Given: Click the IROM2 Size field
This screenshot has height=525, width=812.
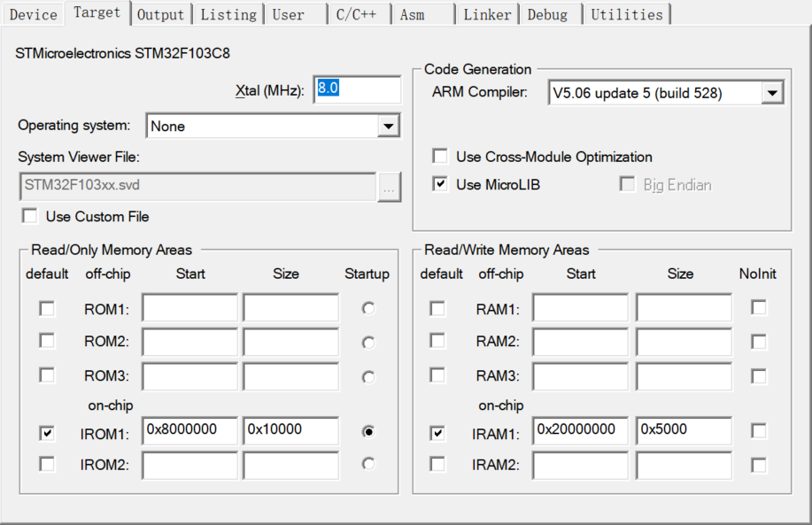Looking at the screenshot, I should (x=291, y=465).
